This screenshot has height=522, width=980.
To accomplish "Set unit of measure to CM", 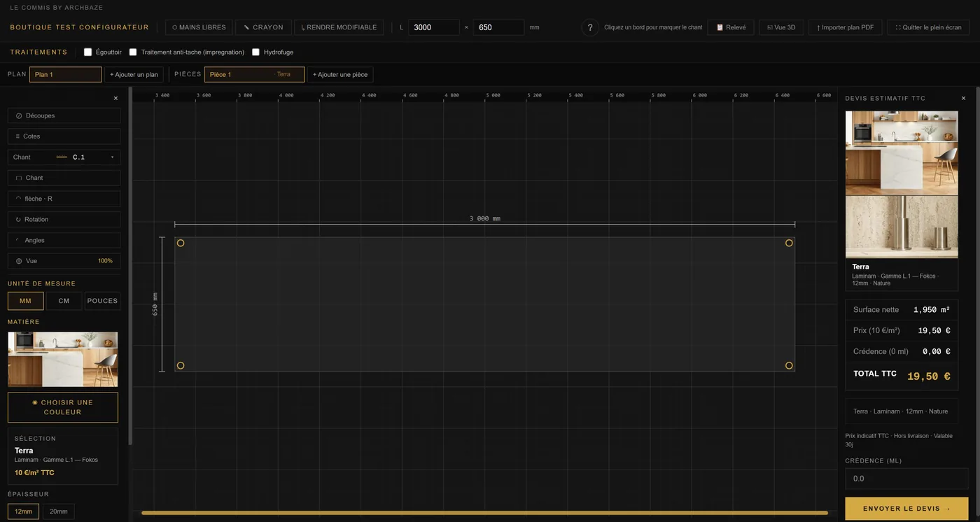I will pyautogui.click(x=64, y=301).
